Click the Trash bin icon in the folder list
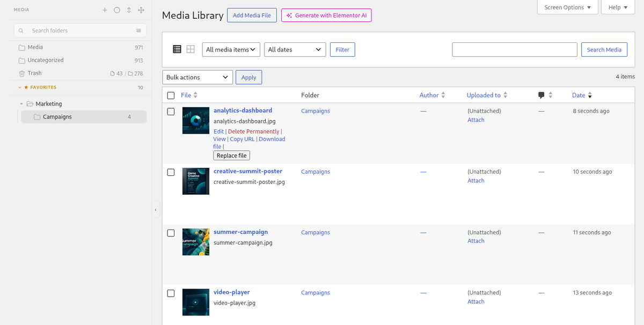The width and height of the screenshot is (644, 325). (x=22, y=73)
